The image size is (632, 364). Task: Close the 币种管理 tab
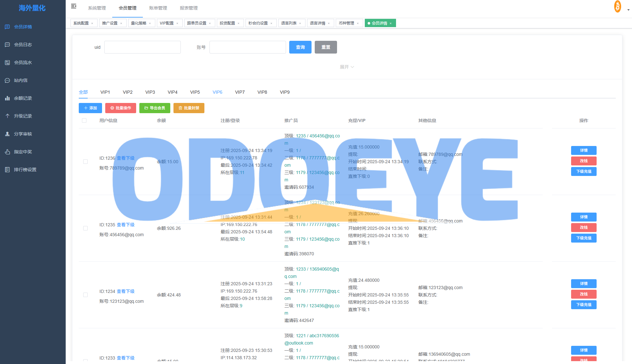pos(358,23)
